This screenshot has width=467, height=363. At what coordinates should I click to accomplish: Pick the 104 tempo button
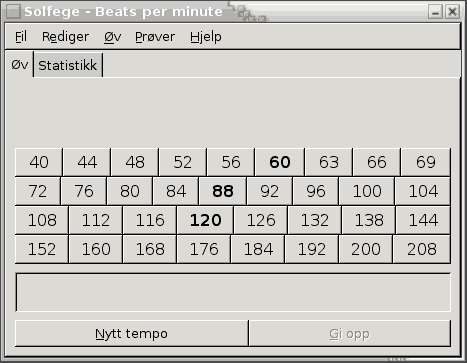tap(423, 191)
